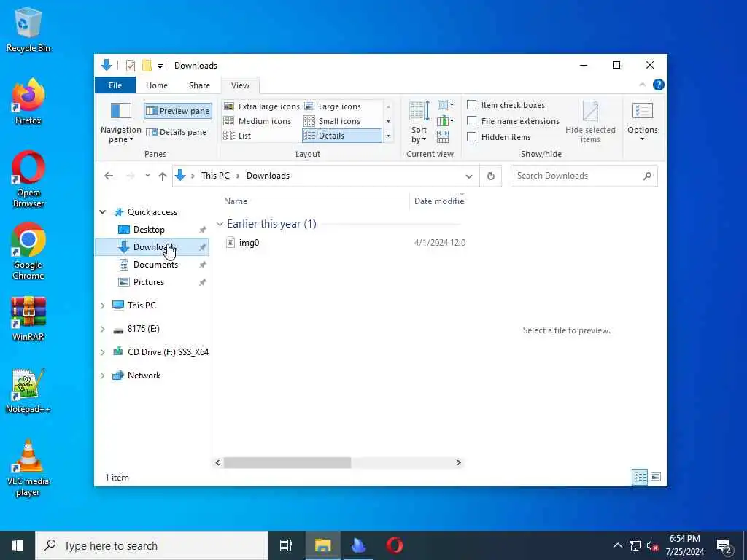Collapse the ribbon with the caret
This screenshot has height=560, width=747.
tap(642, 85)
